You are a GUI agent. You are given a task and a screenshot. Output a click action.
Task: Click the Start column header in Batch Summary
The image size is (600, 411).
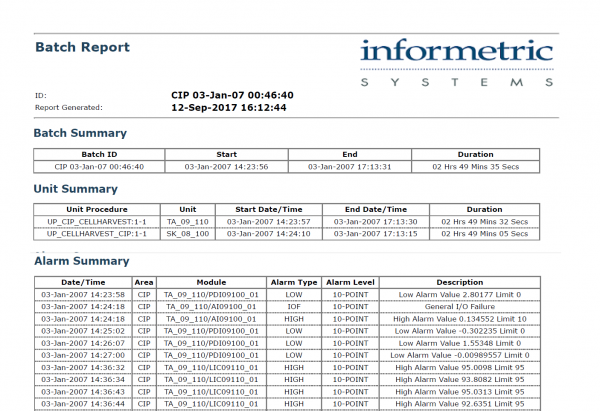pos(227,155)
